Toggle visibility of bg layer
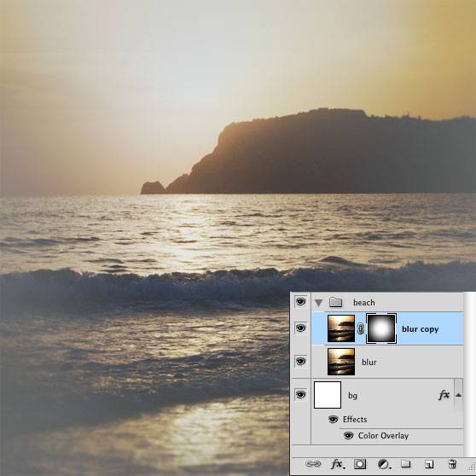This screenshot has height=476, width=476. 300,394
